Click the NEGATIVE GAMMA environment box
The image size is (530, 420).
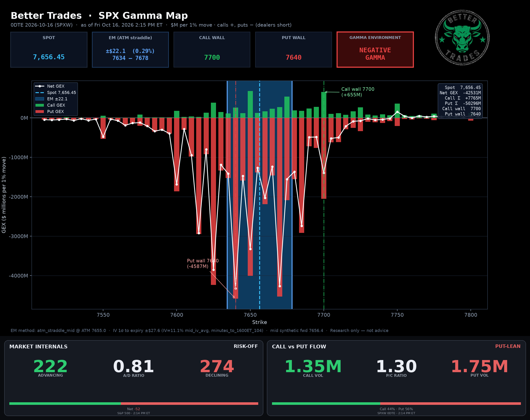coord(375,49)
